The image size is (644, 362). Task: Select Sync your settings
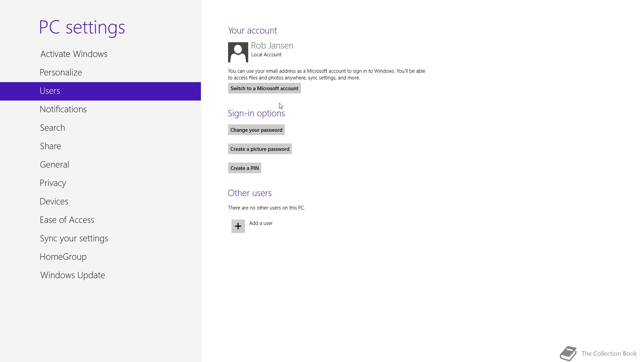100,238
